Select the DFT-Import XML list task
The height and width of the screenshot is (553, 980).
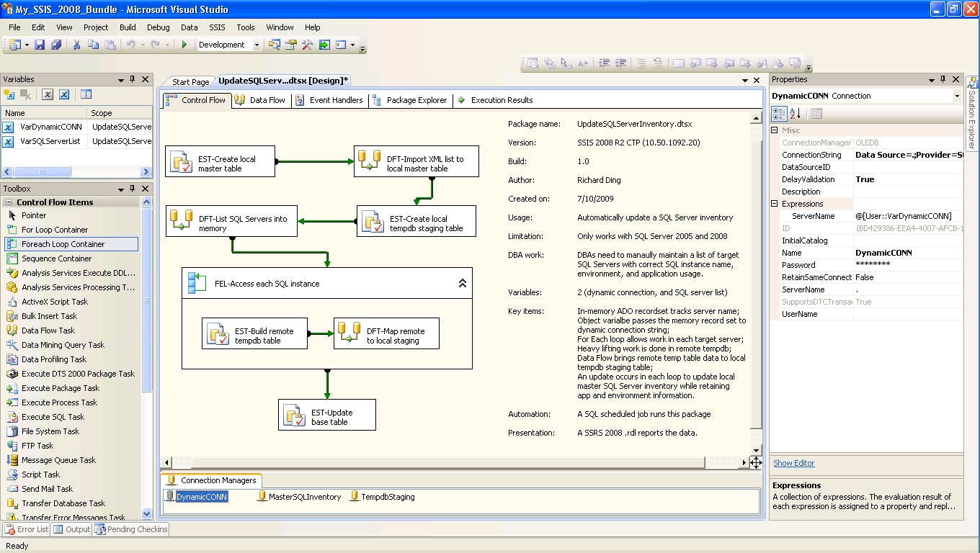416,161
